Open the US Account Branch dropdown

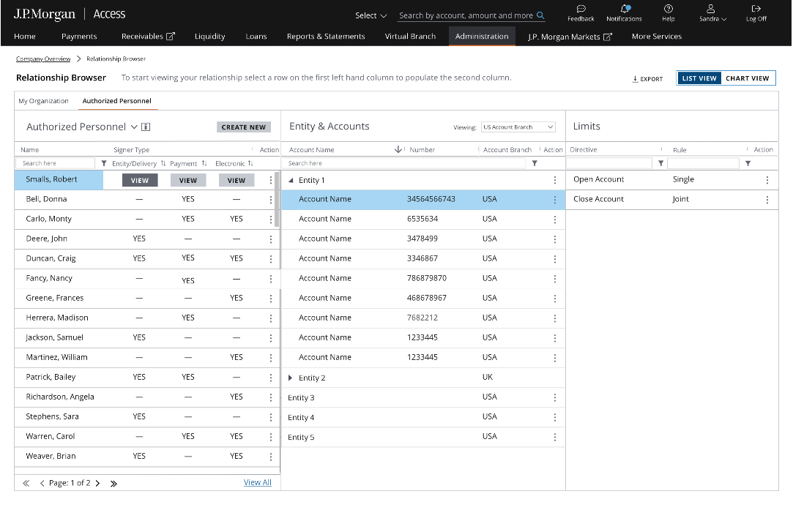[x=518, y=127]
